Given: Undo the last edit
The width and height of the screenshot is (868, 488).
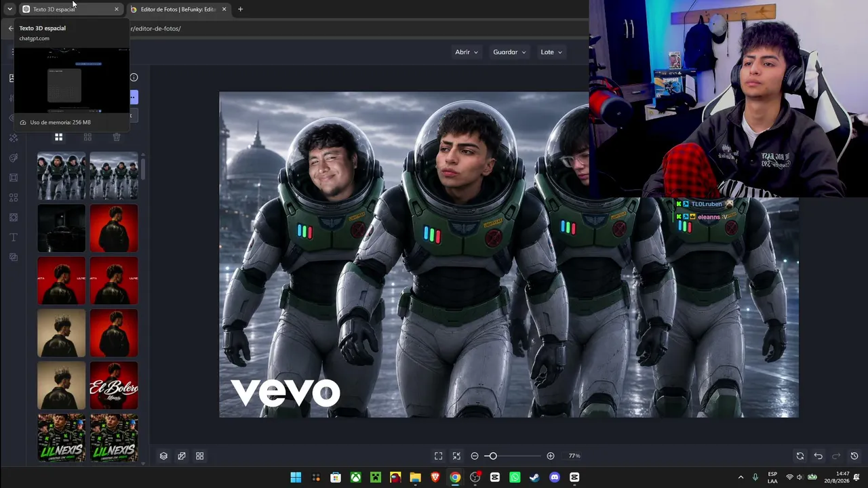Looking at the screenshot, I should pos(818,456).
